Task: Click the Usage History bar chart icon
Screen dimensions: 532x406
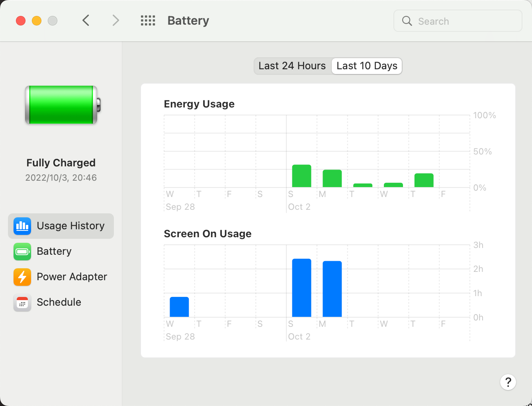Action: (x=22, y=226)
